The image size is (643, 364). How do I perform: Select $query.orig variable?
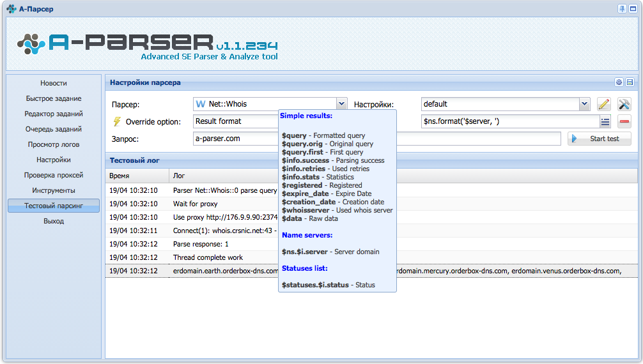[302, 144]
